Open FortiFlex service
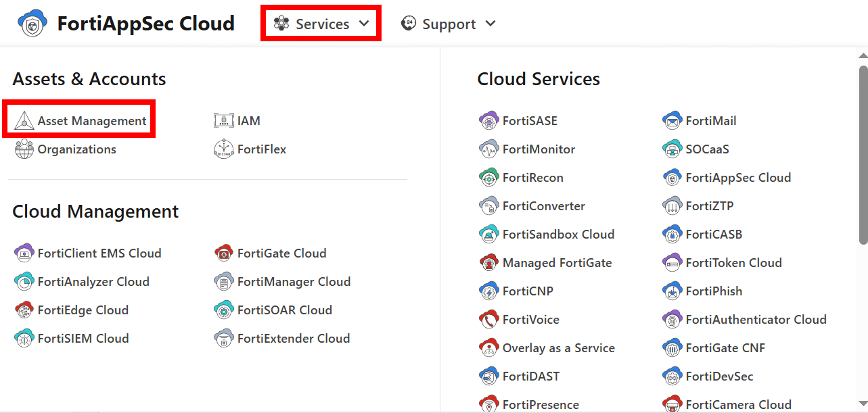The height and width of the screenshot is (413, 868). [x=259, y=149]
